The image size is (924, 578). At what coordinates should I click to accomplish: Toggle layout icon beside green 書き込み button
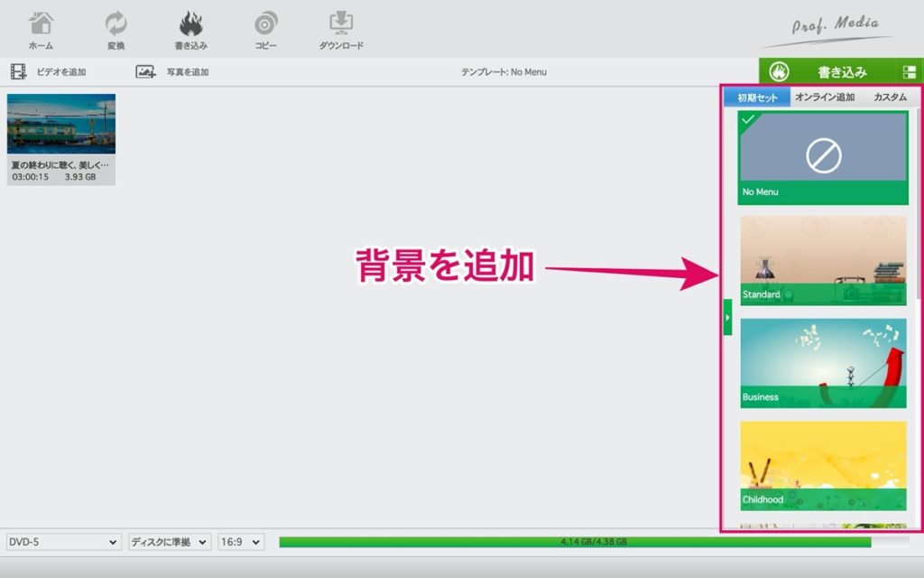tap(910, 72)
